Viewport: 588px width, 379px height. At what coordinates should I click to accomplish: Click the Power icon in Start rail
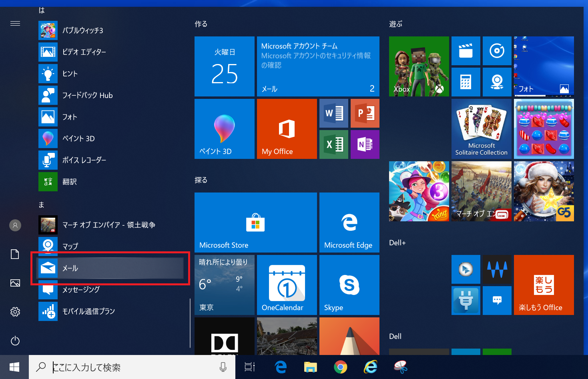tap(15, 341)
